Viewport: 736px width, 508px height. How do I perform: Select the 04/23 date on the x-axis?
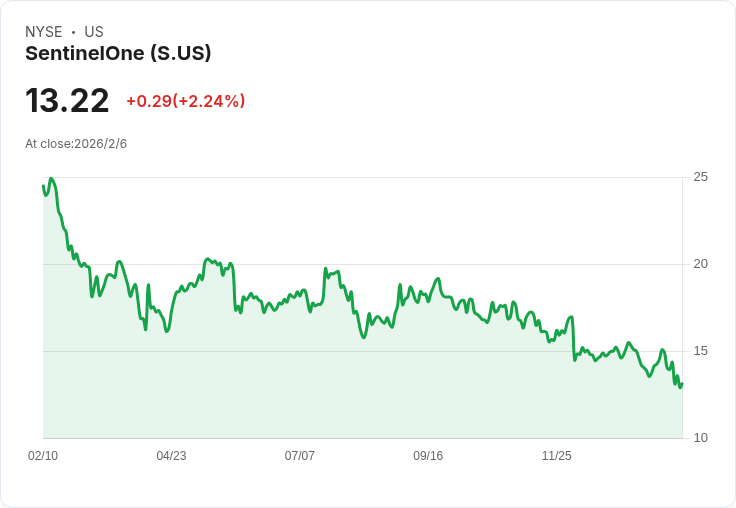171,456
